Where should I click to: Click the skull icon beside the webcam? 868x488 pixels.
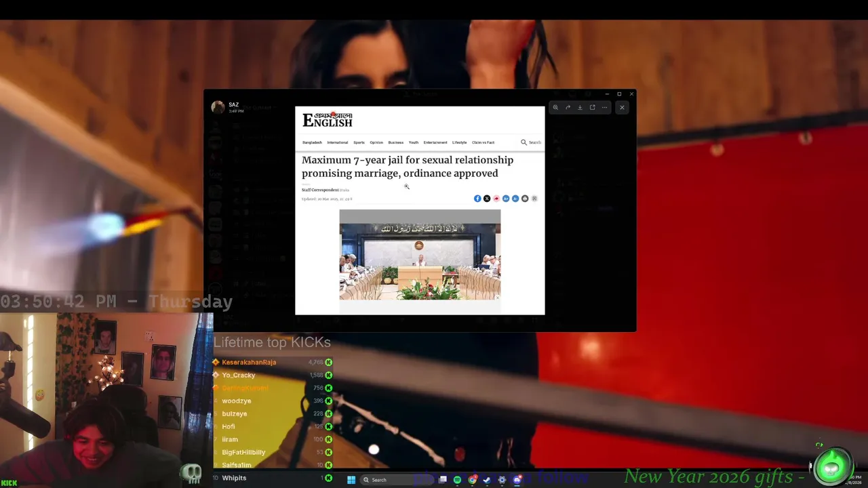192,474
